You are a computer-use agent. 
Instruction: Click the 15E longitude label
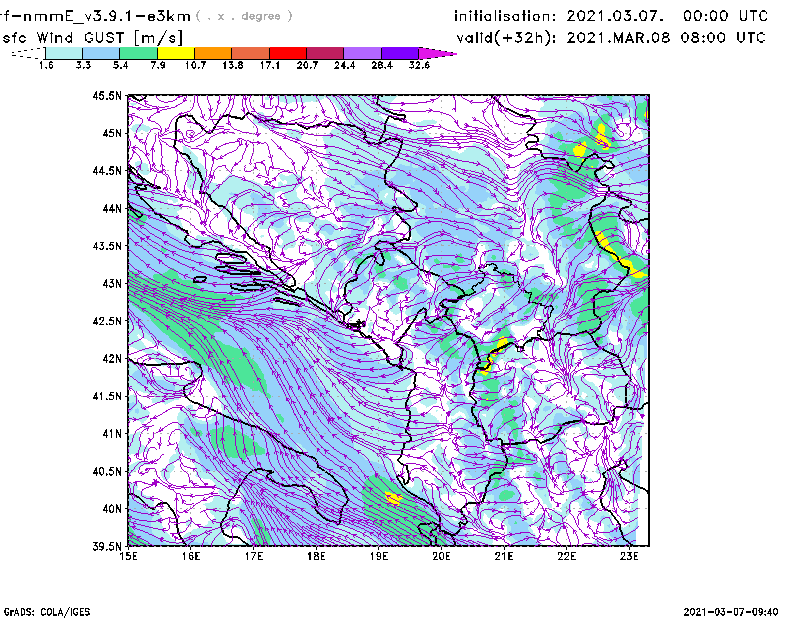pos(128,556)
